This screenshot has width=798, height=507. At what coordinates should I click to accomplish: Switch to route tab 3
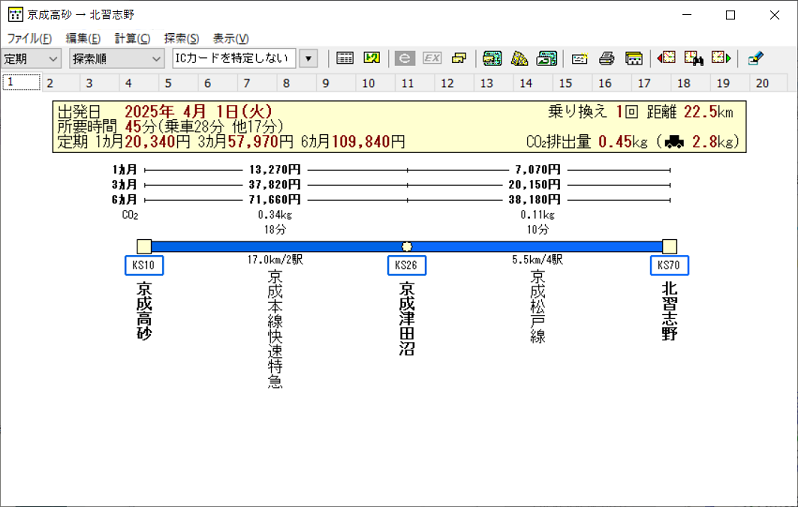coord(100,83)
